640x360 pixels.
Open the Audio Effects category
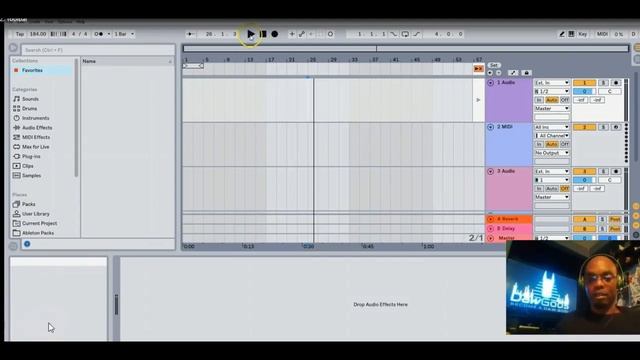click(x=37, y=128)
